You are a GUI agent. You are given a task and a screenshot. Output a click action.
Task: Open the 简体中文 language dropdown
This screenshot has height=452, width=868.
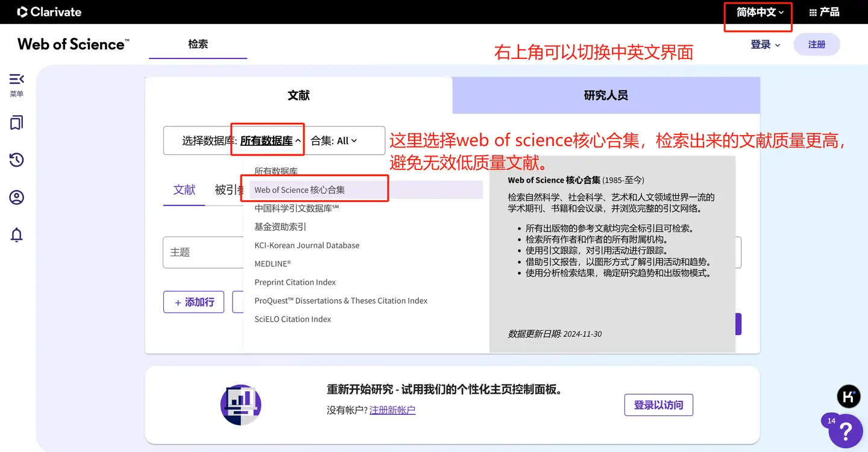(760, 12)
